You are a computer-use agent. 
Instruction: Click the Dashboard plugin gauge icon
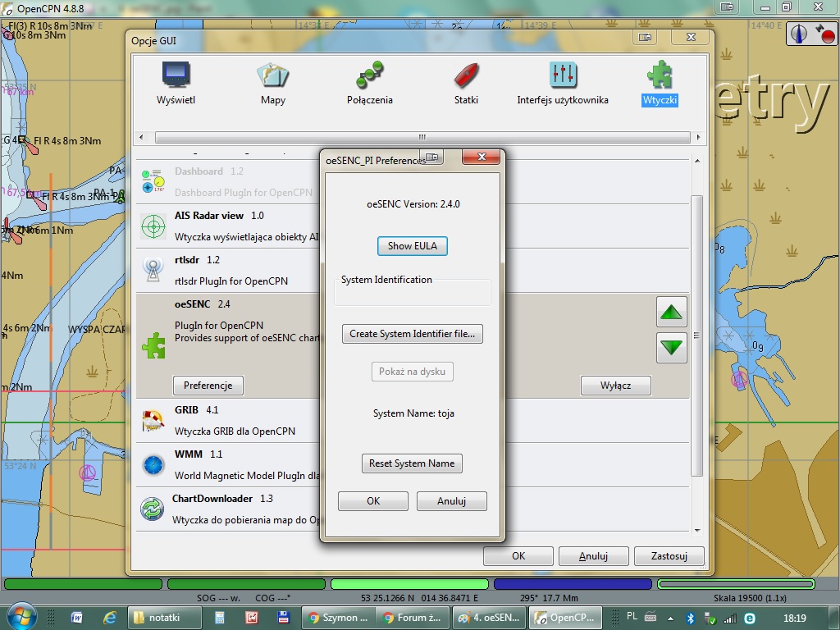[153, 181]
